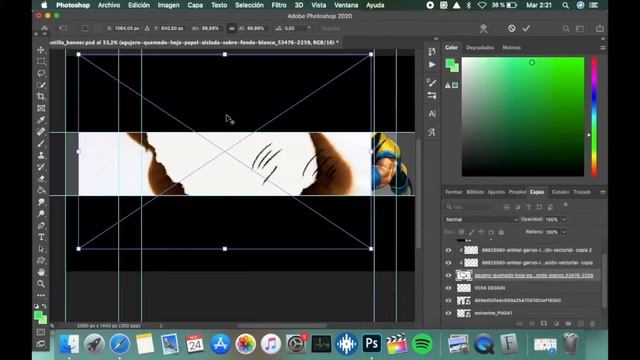Switch to the Ajustes tab
The image size is (640, 360).
pos(496,192)
